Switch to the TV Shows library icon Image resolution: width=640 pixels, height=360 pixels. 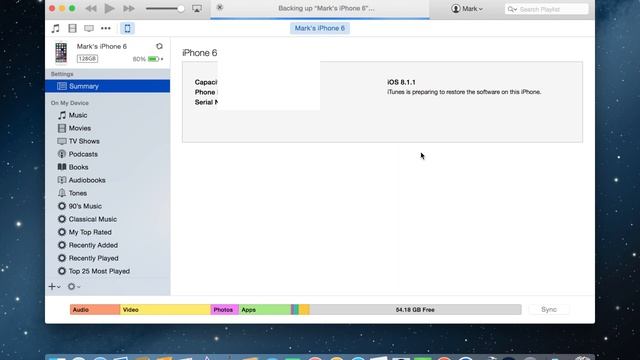click(89, 28)
